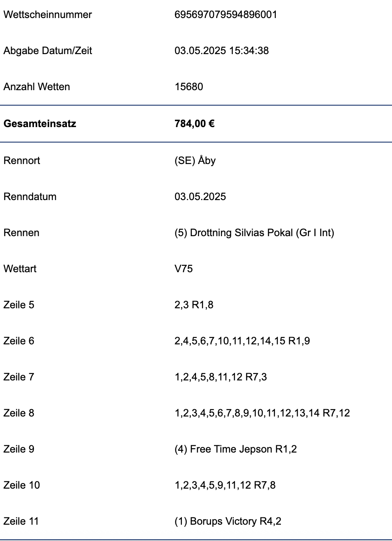The width and height of the screenshot is (392, 541).
Task: Click the Zeile 7 selection ending R7,3
Action: (x=221, y=377)
